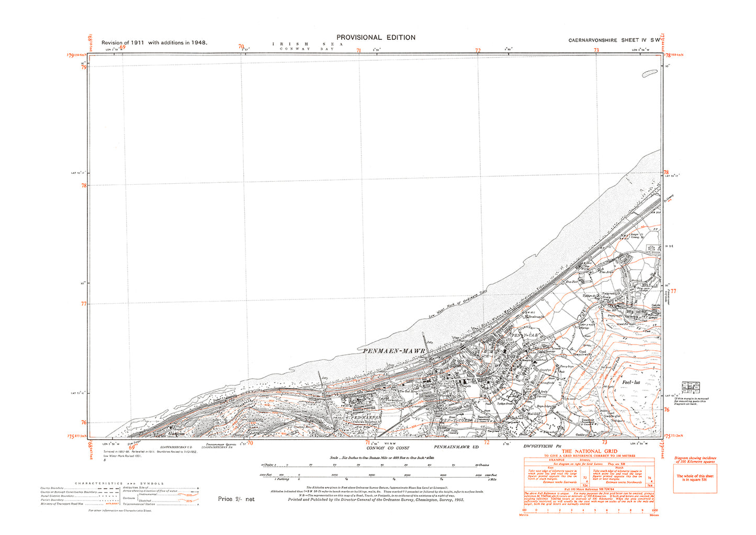
Task: Select the County Boundary legend entry
Action: pyautogui.click(x=109, y=488)
